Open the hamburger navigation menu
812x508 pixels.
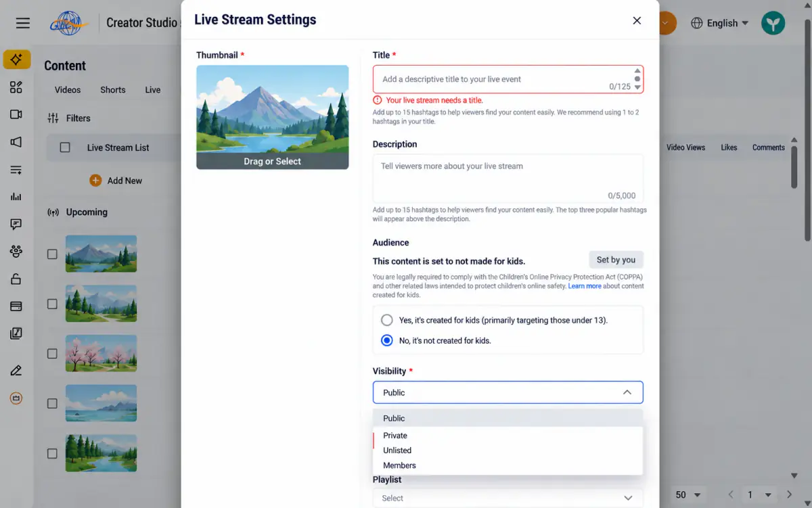point(23,23)
